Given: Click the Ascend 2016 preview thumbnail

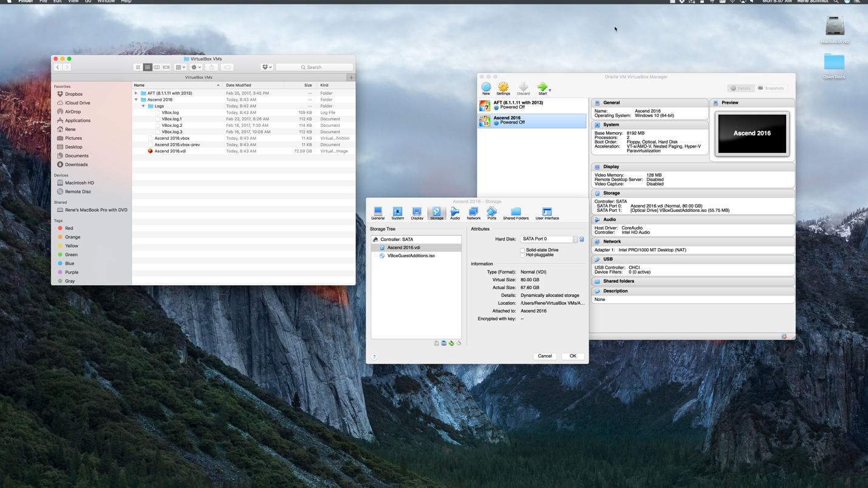Looking at the screenshot, I should pos(752,134).
